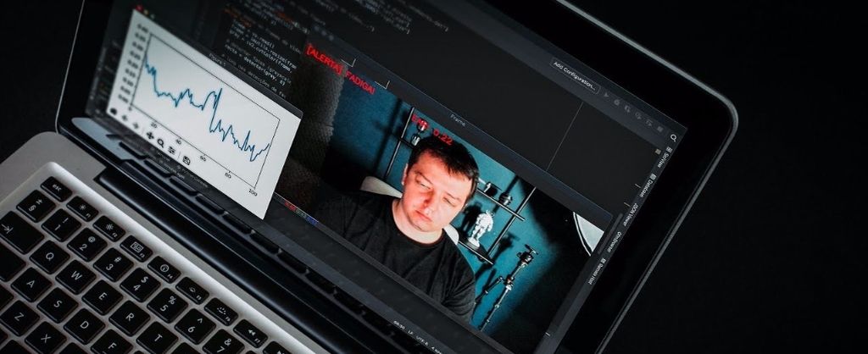868x354 pixels.
Task: Click the Debug bug icon in PyCharm toolbar
Action: [x=617, y=102]
